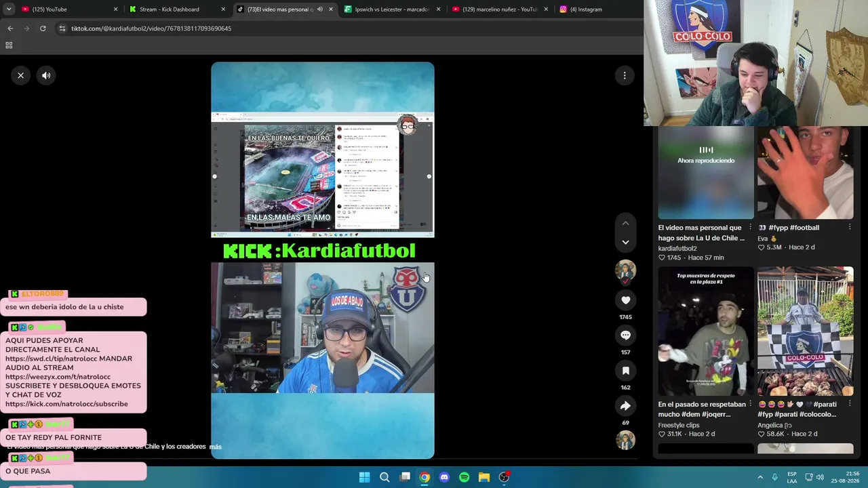
Task: Open the comments with 157 count
Action: (x=625, y=335)
